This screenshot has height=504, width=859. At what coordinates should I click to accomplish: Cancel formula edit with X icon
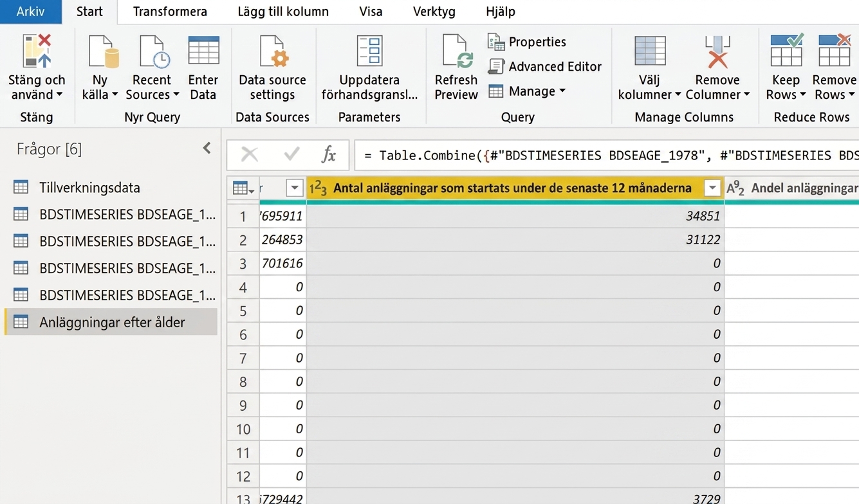(250, 154)
